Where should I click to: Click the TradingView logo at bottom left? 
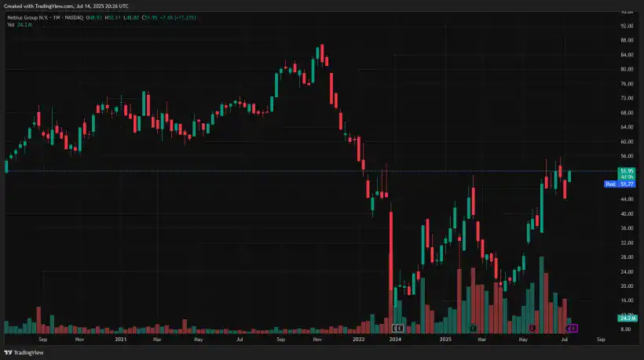tap(24, 352)
